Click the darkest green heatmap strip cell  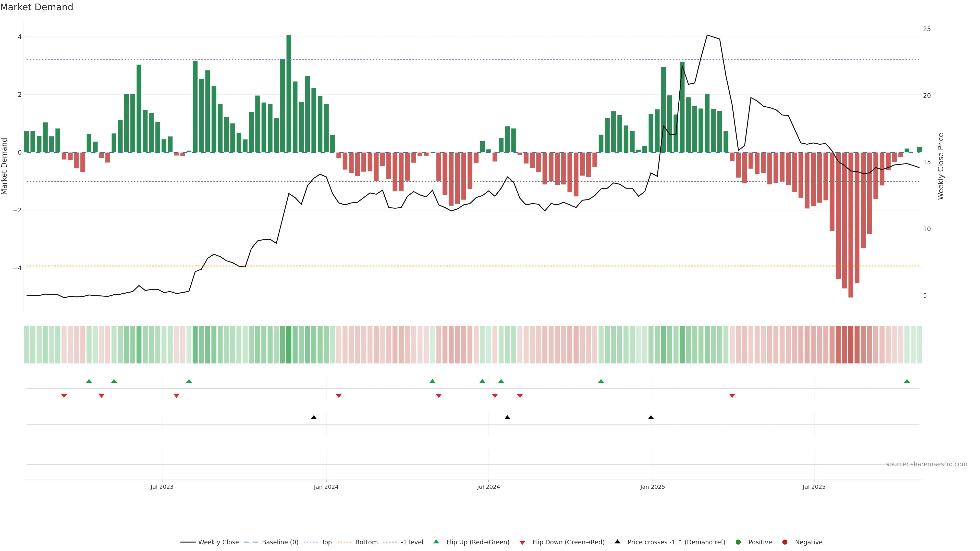[289, 345]
